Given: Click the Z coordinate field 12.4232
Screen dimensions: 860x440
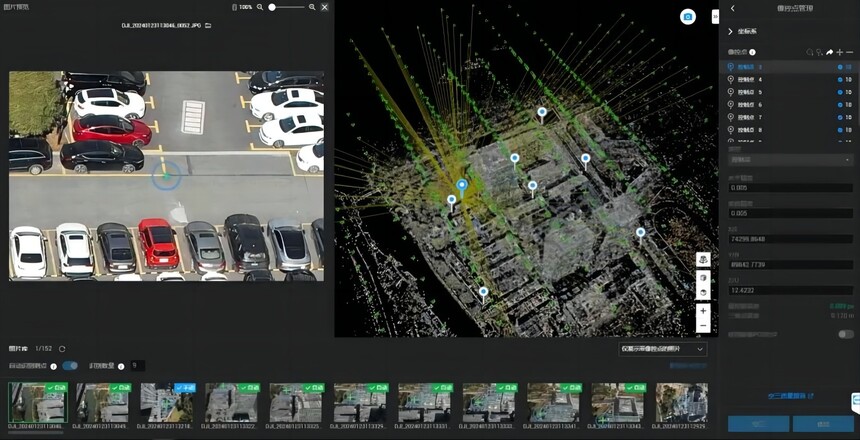Looking at the screenshot, I should coord(790,290).
